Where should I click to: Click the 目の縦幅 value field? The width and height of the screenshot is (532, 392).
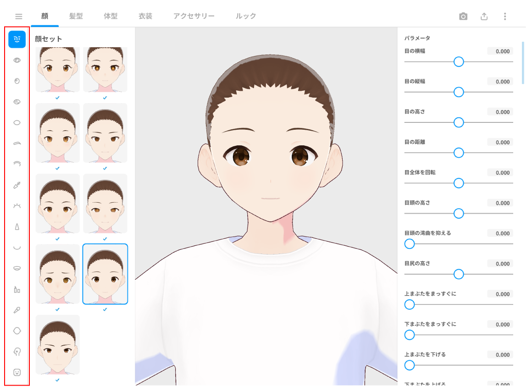[x=500, y=82]
